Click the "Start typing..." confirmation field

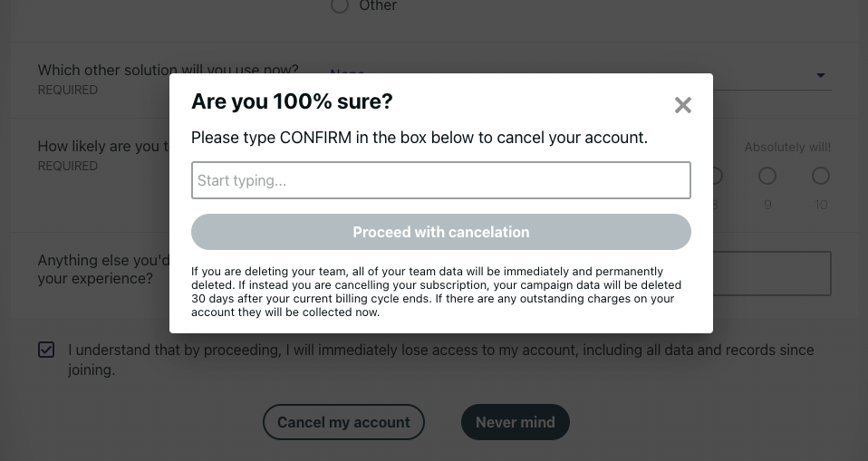click(440, 180)
